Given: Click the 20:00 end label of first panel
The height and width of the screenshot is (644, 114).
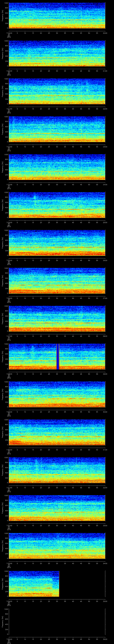Looking at the screenshot, I should pos(105,33).
